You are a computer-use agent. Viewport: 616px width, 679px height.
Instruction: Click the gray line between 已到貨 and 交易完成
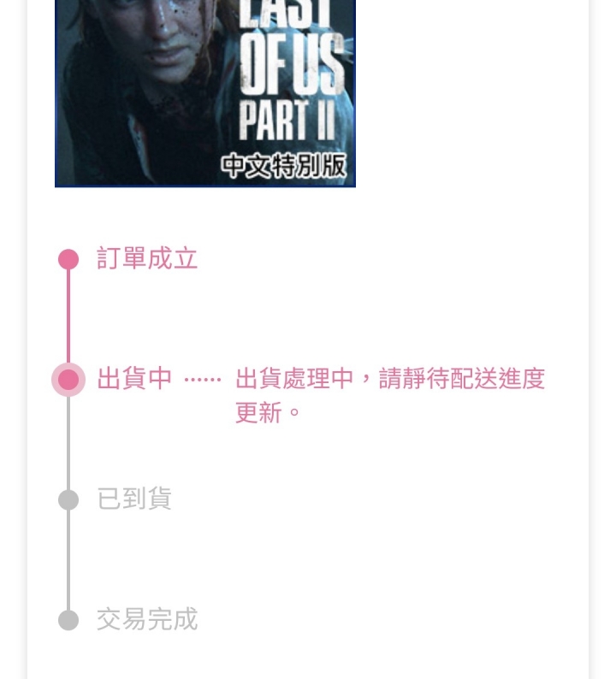tap(68, 560)
